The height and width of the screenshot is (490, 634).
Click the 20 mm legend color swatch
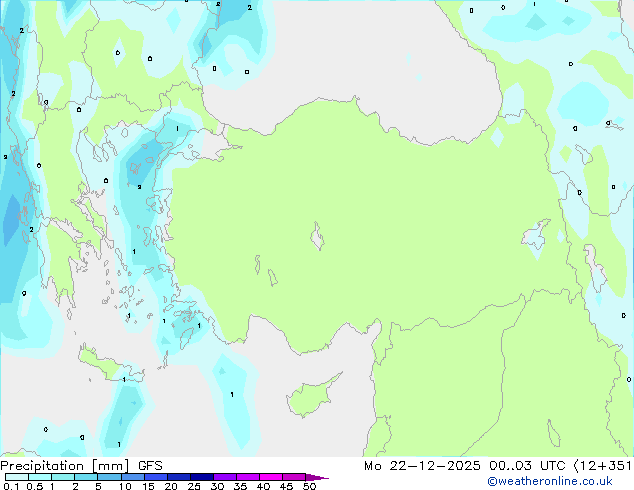coord(179,477)
